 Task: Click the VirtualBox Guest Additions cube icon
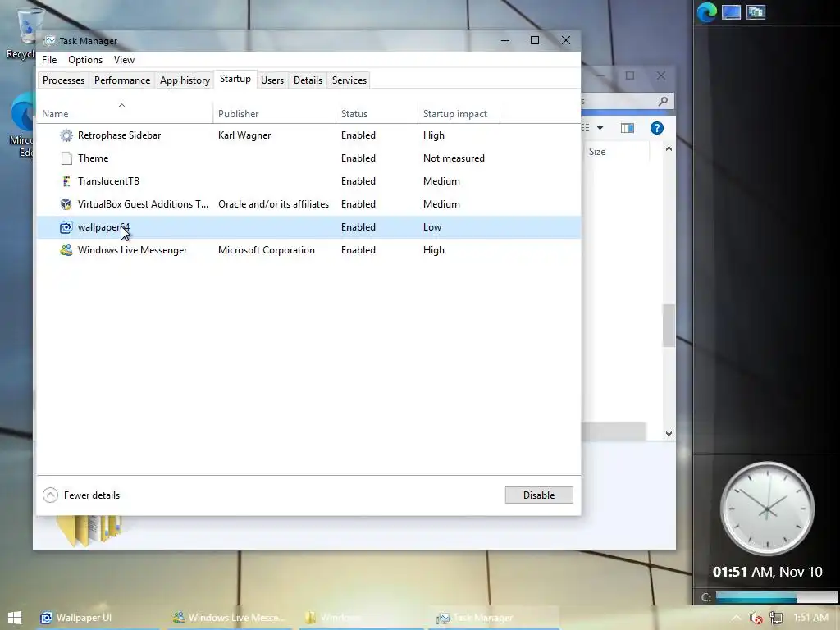coord(66,204)
